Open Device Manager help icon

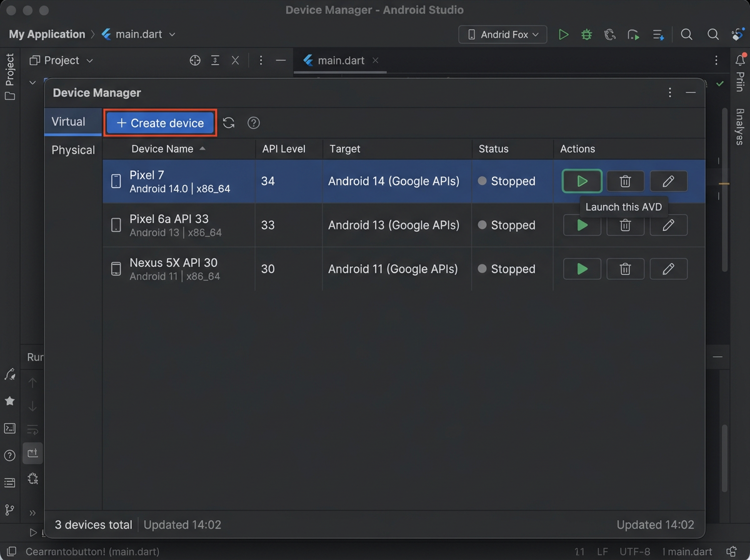pos(253,123)
